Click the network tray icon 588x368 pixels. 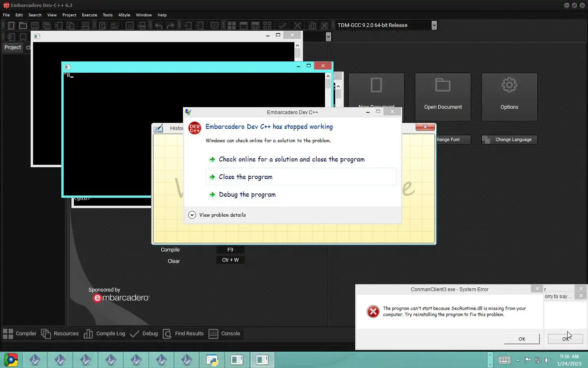coord(538,360)
